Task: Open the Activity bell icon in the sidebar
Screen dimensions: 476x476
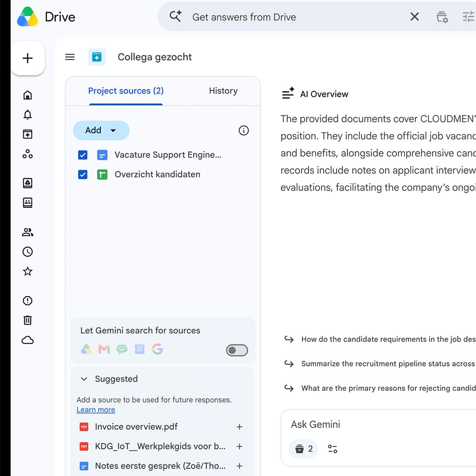Action: point(28,115)
